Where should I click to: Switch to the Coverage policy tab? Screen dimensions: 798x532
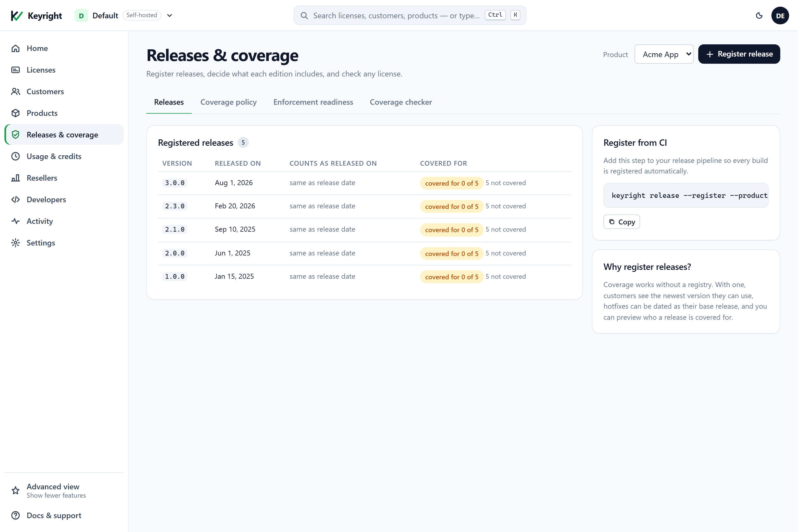pyautogui.click(x=228, y=102)
